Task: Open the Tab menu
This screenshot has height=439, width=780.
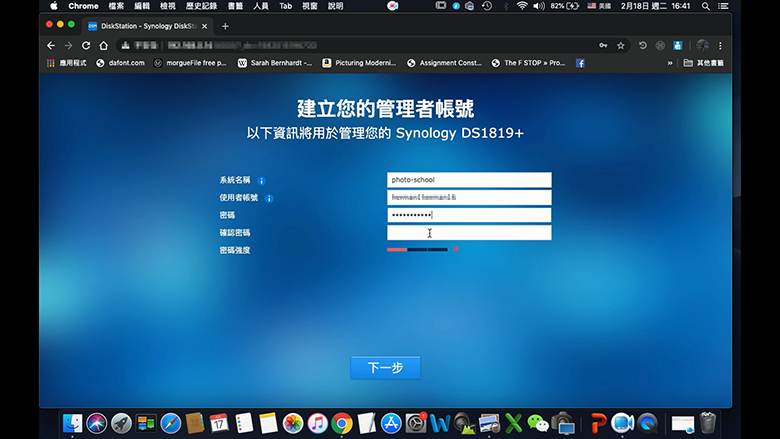Action: point(286,6)
